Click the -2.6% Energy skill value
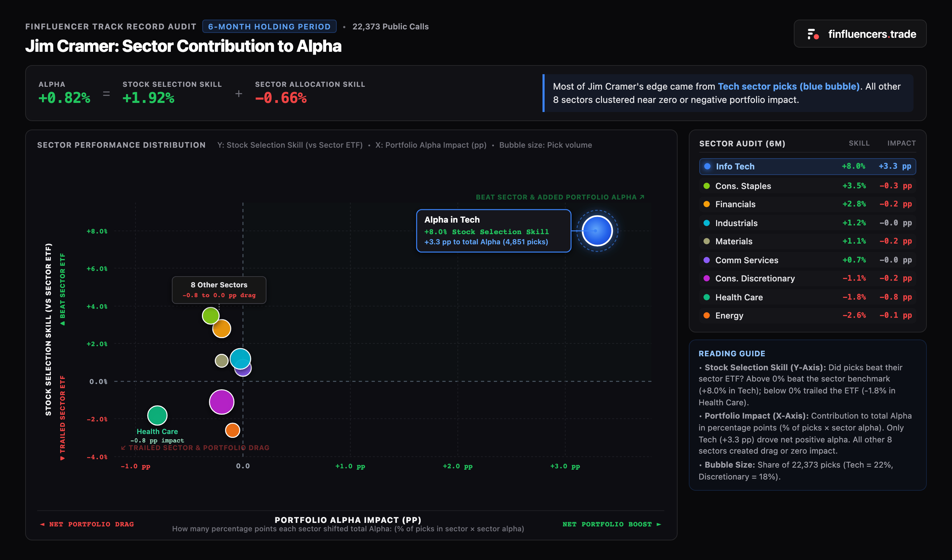 point(854,315)
